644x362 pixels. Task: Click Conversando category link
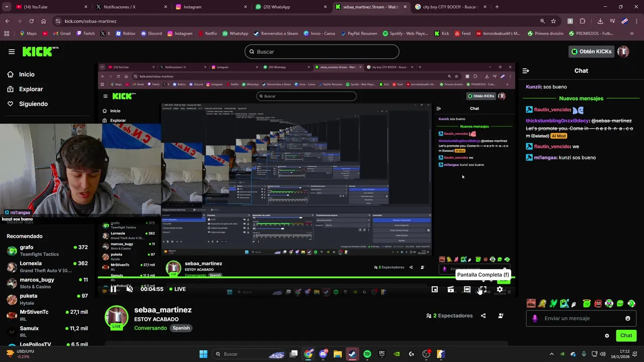[x=150, y=328]
